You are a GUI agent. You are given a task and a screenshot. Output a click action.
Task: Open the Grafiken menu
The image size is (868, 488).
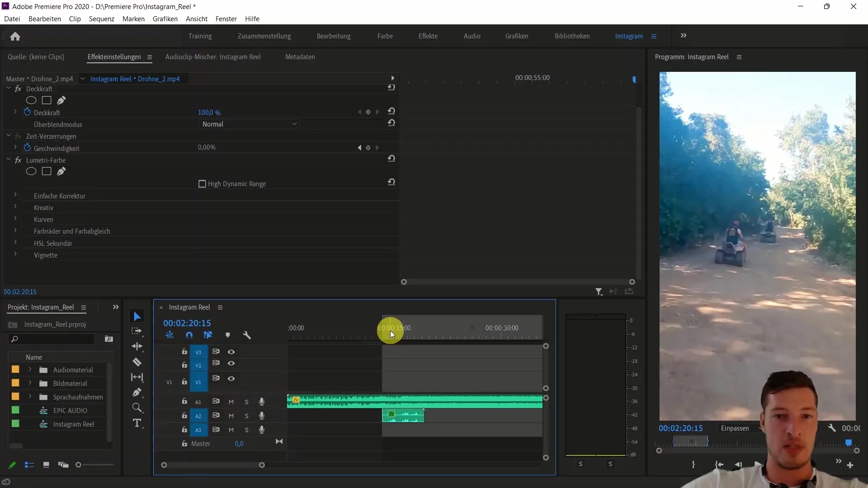[165, 19]
